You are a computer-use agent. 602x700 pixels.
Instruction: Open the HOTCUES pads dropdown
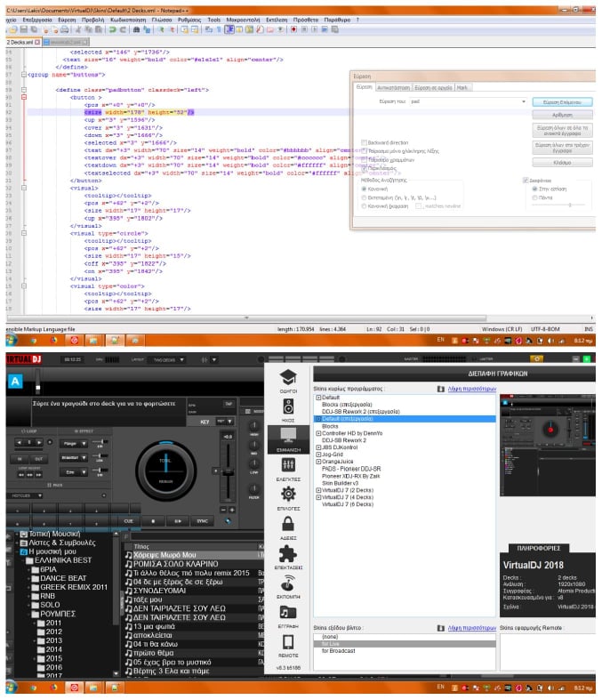point(25,495)
